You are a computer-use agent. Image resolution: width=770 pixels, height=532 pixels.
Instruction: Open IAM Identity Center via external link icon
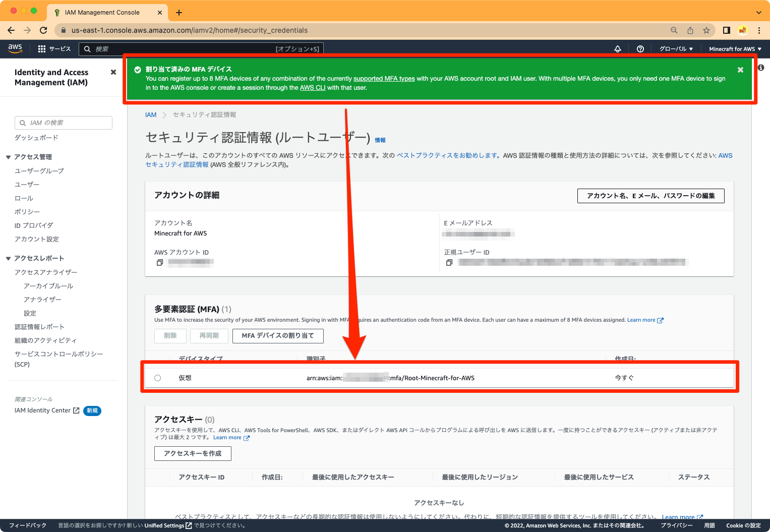click(x=76, y=410)
